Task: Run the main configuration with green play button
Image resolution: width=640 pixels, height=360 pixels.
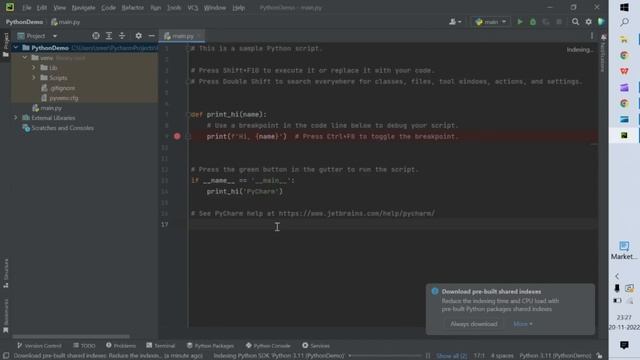Action: [x=520, y=22]
